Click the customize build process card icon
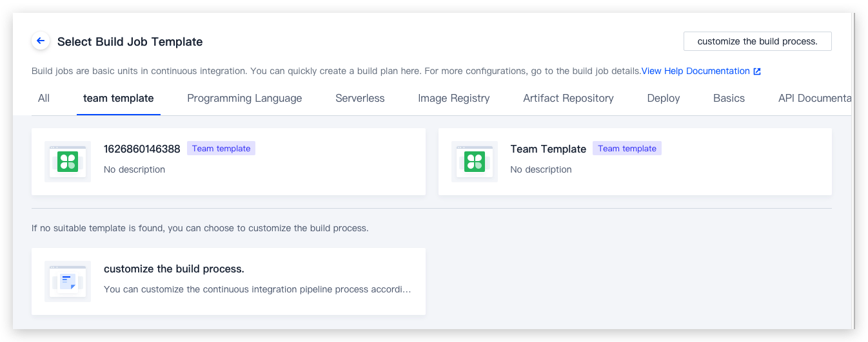The width and height of the screenshot is (868, 342). 68,281
